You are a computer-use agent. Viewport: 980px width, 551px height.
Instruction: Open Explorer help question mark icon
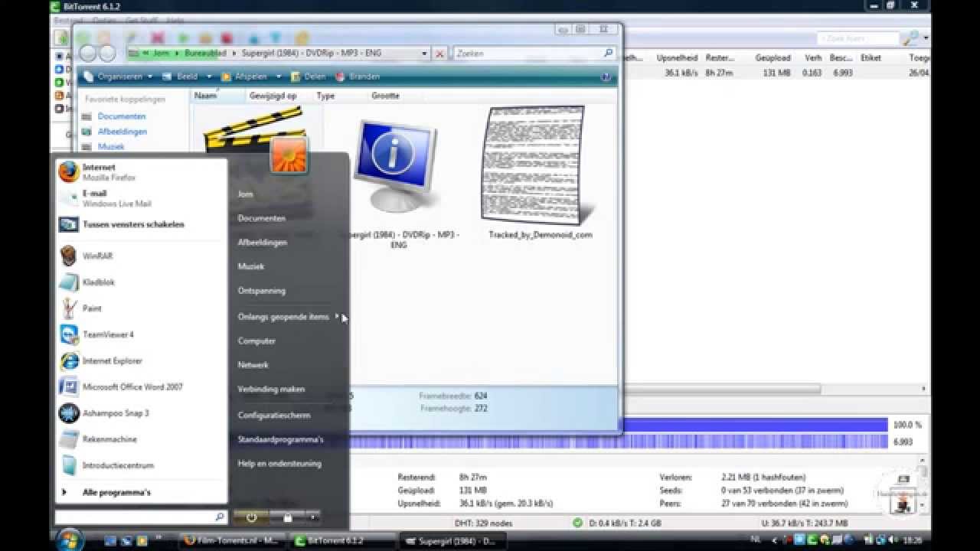click(606, 77)
